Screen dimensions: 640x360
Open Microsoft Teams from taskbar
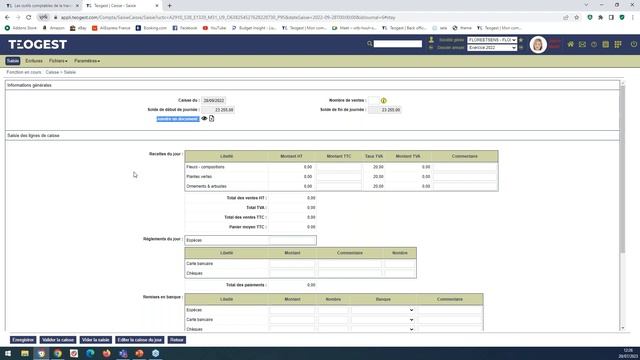123,353
